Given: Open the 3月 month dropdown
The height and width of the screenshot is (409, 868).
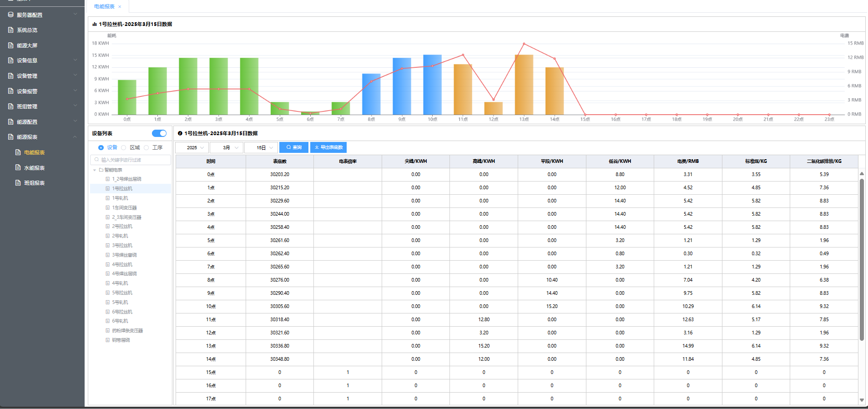Looking at the screenshot, I should click(227, 147).
